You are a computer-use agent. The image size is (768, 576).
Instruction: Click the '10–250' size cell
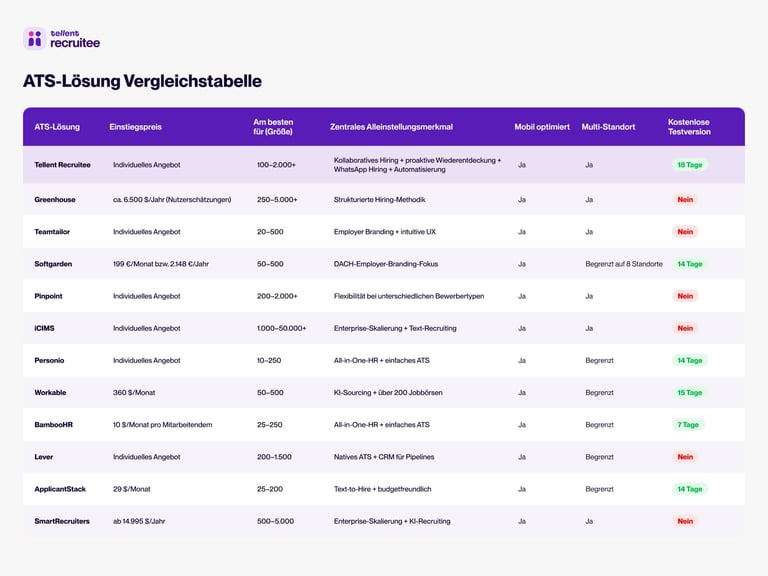coord(269,360)
